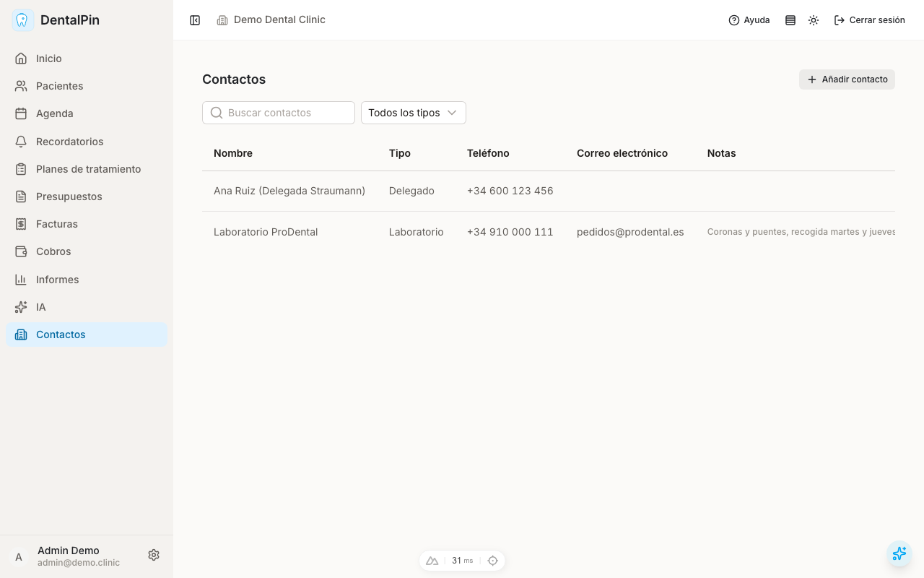Navigate to Presupuestos
Screen dimensions: 924x578
pyautogui.click(x=87, y=197)
